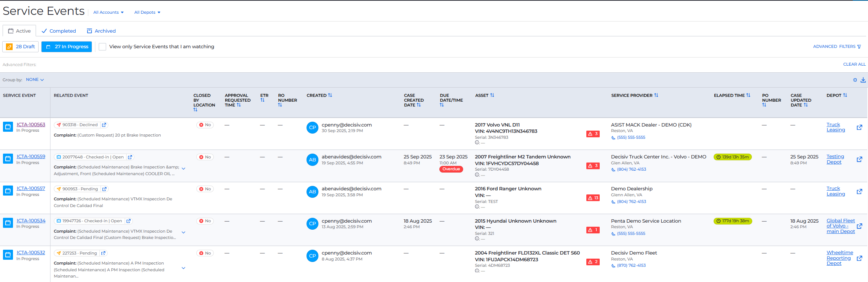Open external link for related event 903318
868x282 pixels.
[104, 125]
